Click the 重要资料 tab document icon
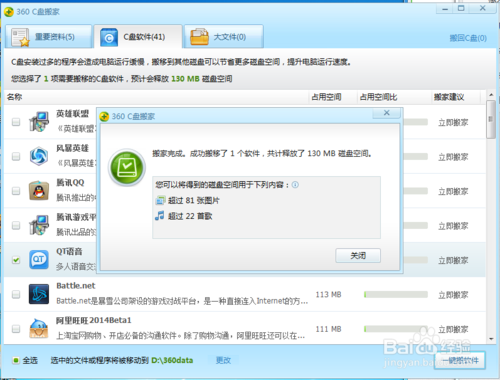 [20, 37]
